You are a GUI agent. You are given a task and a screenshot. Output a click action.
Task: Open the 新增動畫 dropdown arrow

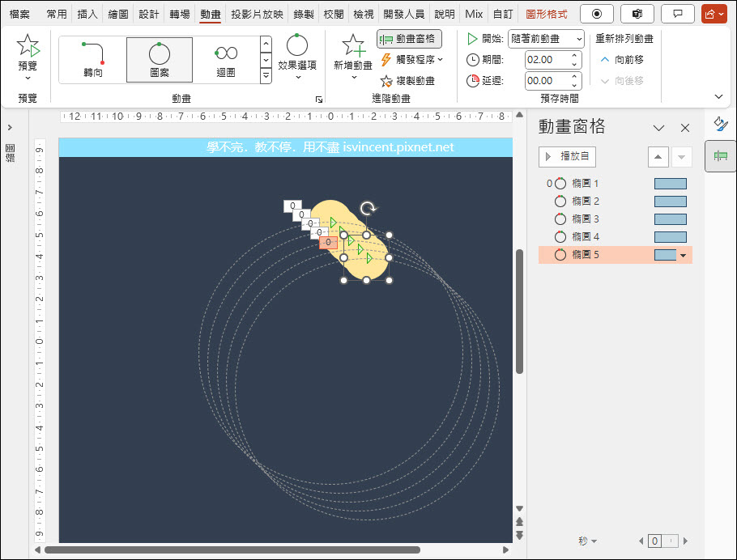click(x=353, y=78)
